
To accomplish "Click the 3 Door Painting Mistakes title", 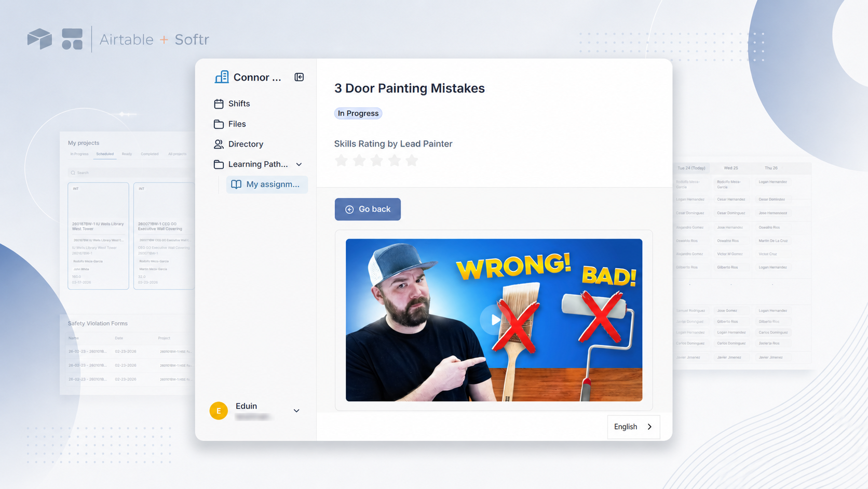I will click(x=410, y=88).
